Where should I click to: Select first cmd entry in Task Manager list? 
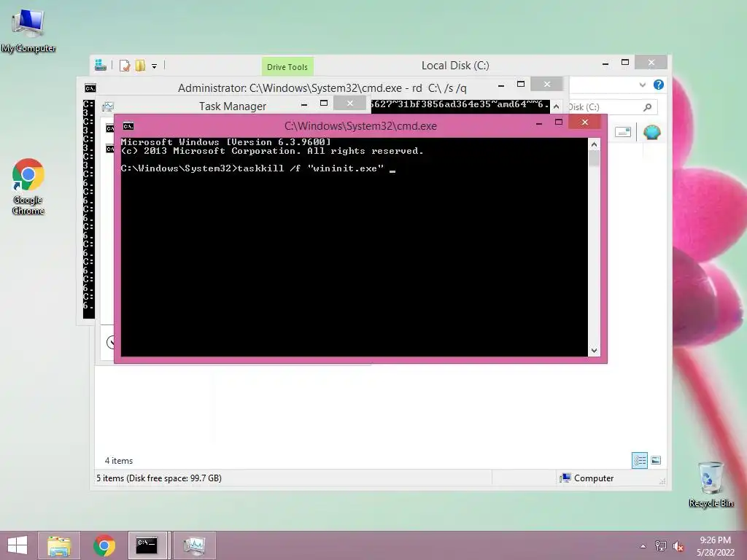tap(109, 128)
